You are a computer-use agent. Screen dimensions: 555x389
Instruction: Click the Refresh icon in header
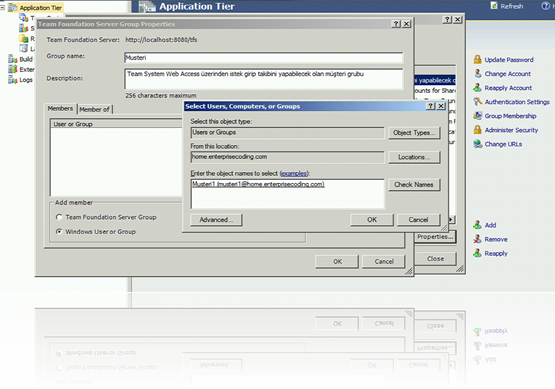pyautogui.click(x=494, y=6)
